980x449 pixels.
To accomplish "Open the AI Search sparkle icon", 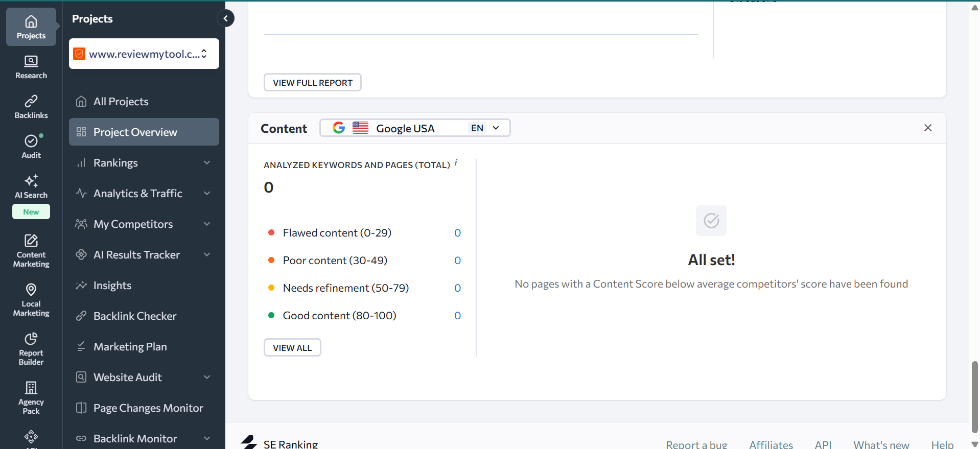I will (x=31, y=181).
